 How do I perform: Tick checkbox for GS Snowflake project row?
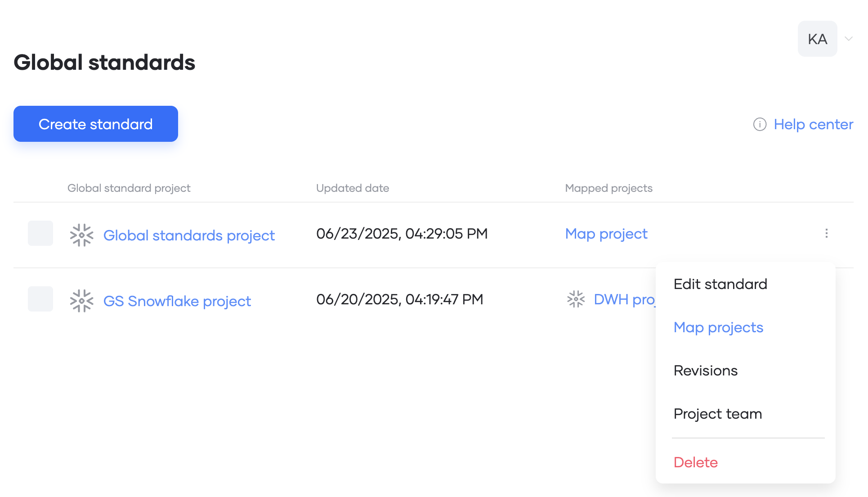40,299
